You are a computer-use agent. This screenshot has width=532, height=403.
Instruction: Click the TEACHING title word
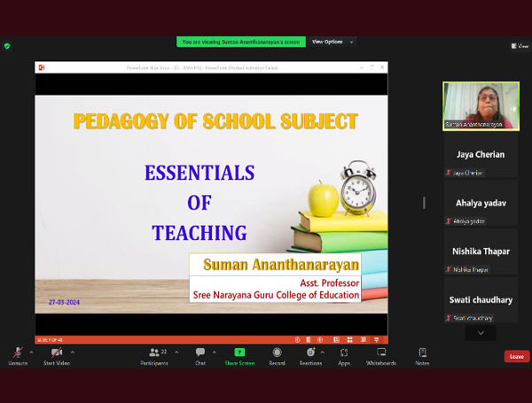[x=199, y=233]
